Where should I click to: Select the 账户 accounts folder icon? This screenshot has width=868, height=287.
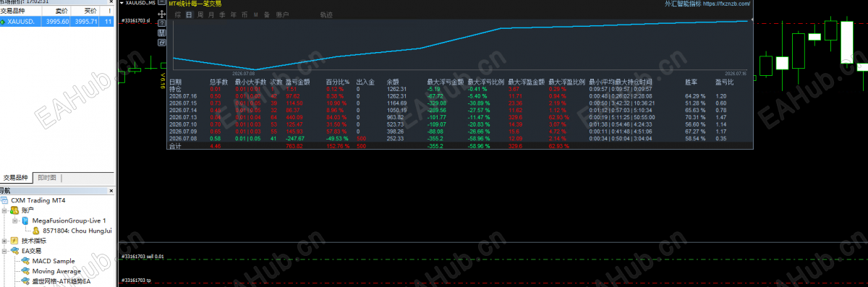tap(14, 210)
